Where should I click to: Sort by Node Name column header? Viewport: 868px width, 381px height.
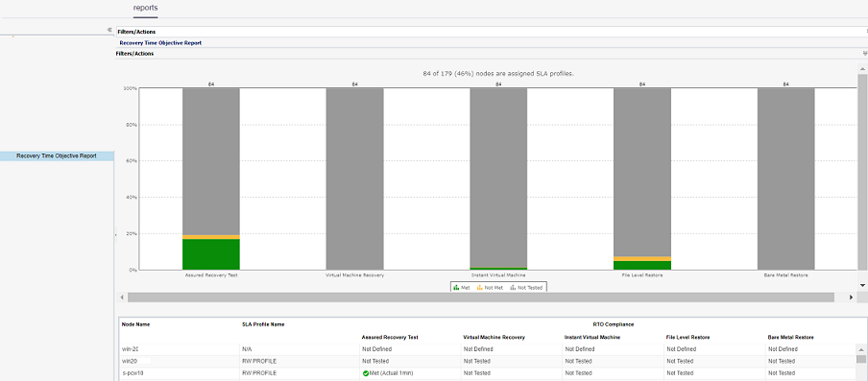[135, 324]
